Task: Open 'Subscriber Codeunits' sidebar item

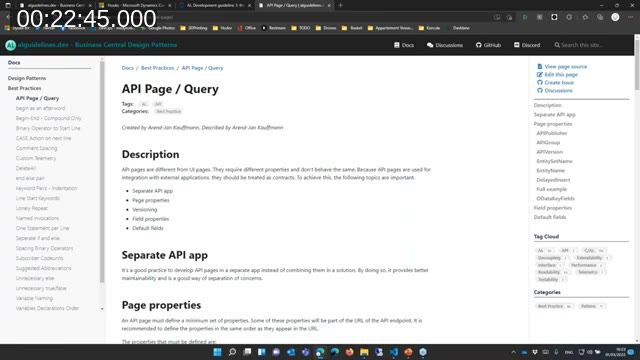Action: click(x=40, y=258)
